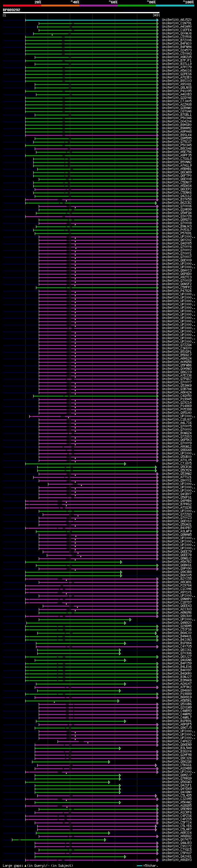The height and width of the screenshot is (868, 197).
Task: Select hit label UniRef100_B3TK58
Action: (177, 200)
